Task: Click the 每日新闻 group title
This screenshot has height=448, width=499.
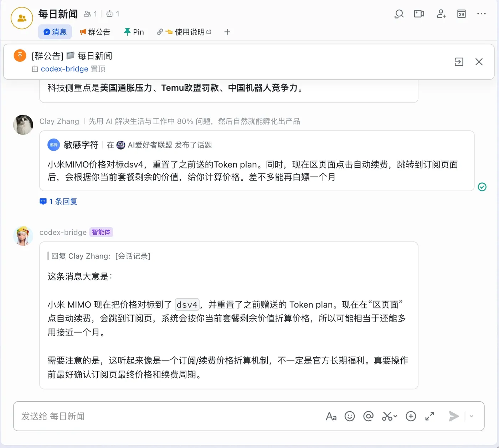Action: (x=58, y=14)
